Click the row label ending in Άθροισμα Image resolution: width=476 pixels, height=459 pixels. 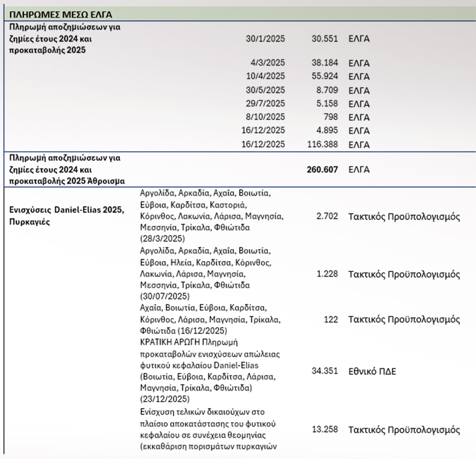pyautogui.click(x=67, y=170)
